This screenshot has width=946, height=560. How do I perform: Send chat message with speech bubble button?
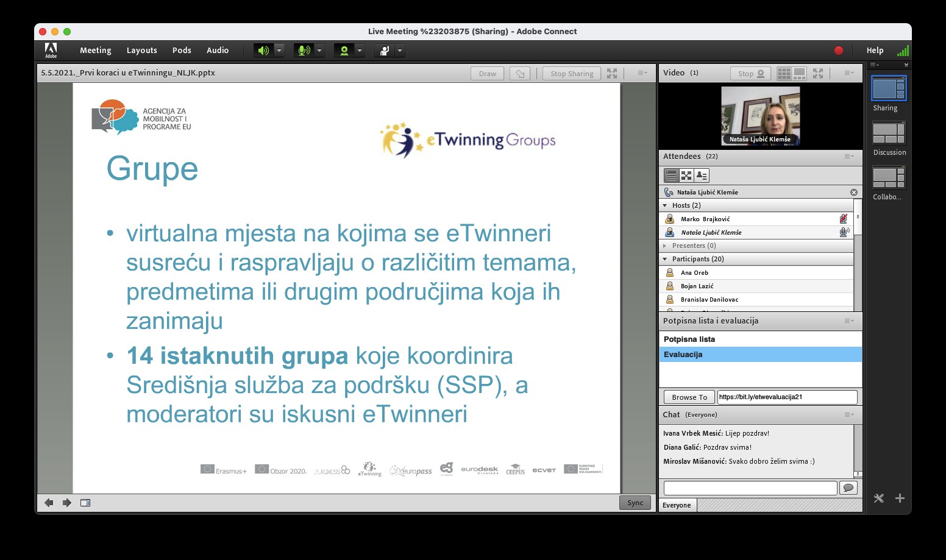848,487
